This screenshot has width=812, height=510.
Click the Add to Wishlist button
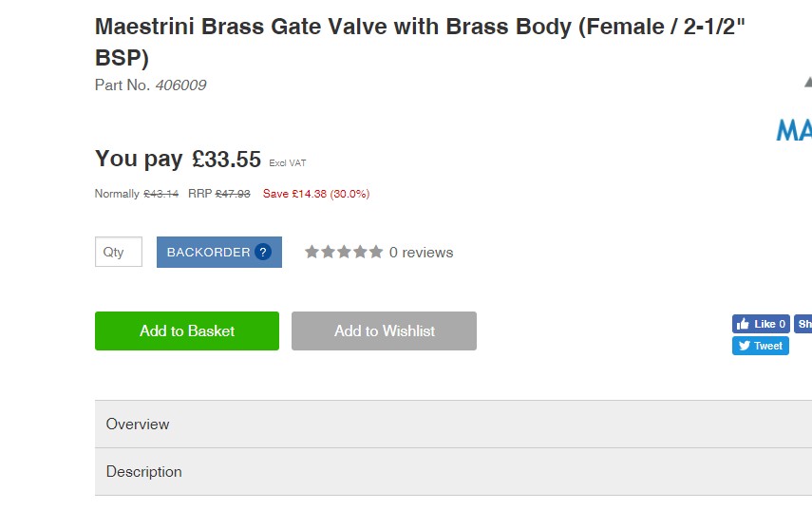click(x=384, y=331)
